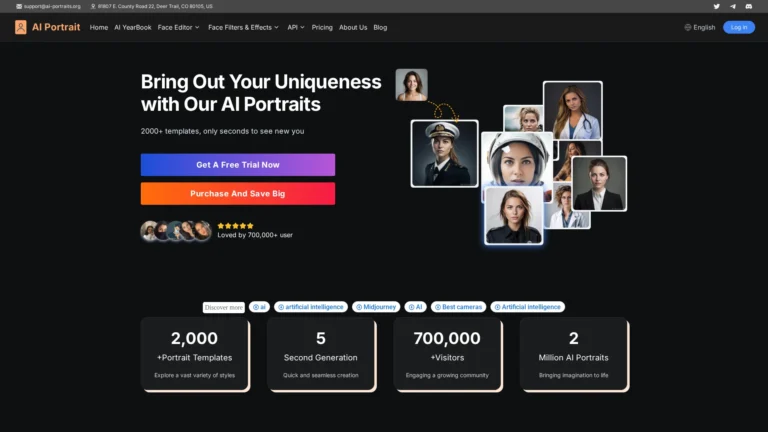Go to the Pricing menu item

tap(322, 27)
